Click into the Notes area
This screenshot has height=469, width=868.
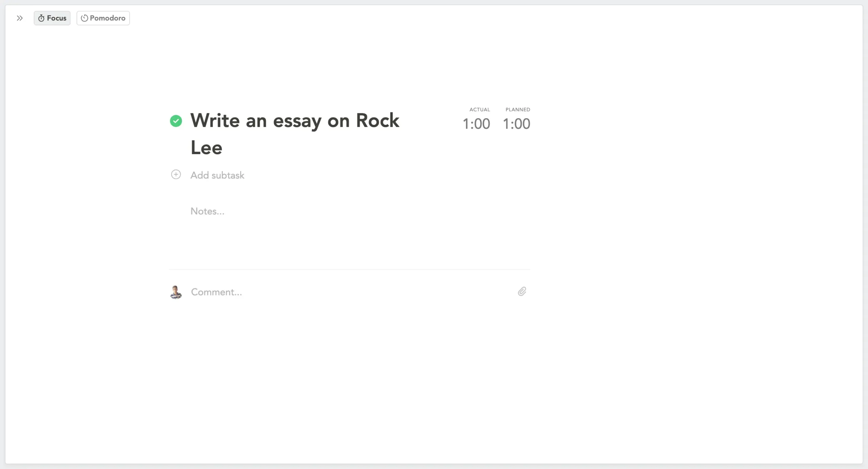[208, 211]
